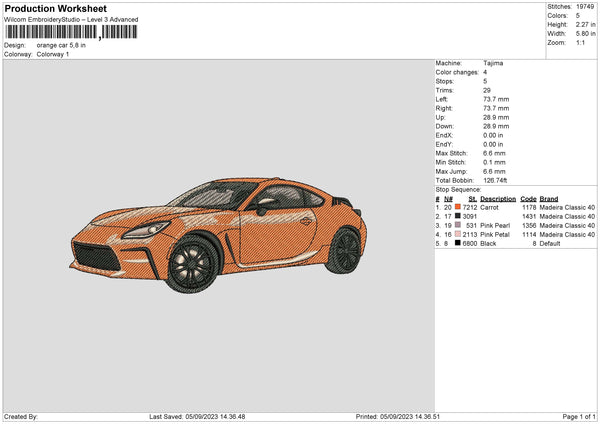Click the Brand column header
Screen dimensions: 600x424
click(549, 198)
